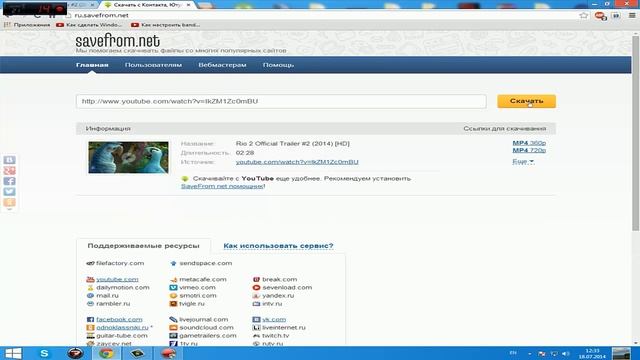Viewport: 640px width, 360px height.
Task: Click the yandex.ru entry
Action: (273, 296)
